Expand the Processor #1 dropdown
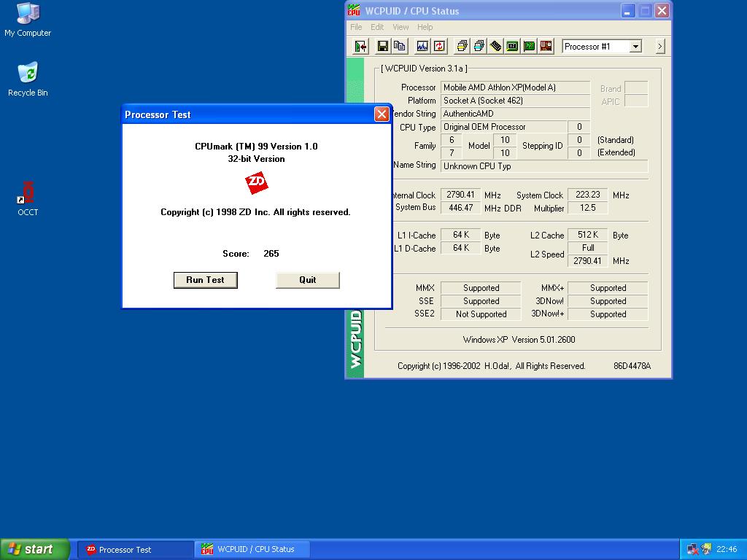747x560 pixels. point(635,46)
